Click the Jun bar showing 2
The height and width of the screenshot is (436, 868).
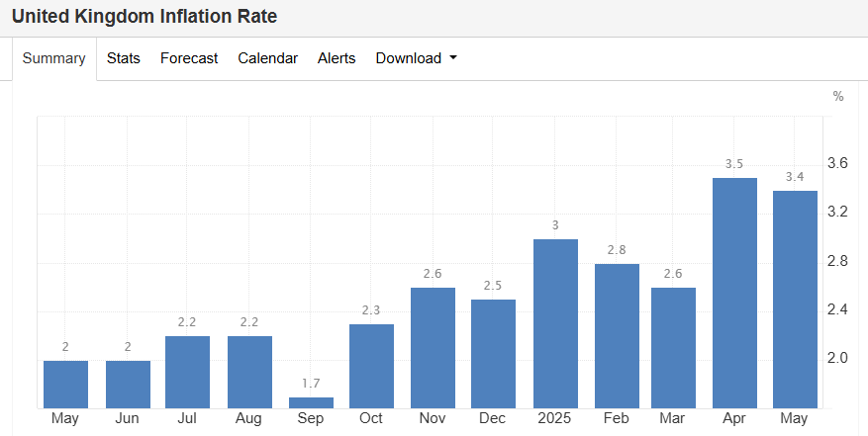128,384
